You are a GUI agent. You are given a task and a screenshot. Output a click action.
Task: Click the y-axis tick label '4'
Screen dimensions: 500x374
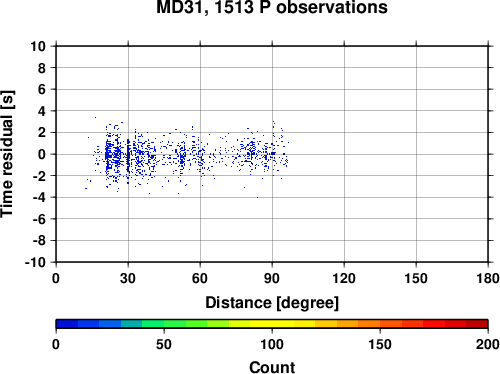coord(42,111)
